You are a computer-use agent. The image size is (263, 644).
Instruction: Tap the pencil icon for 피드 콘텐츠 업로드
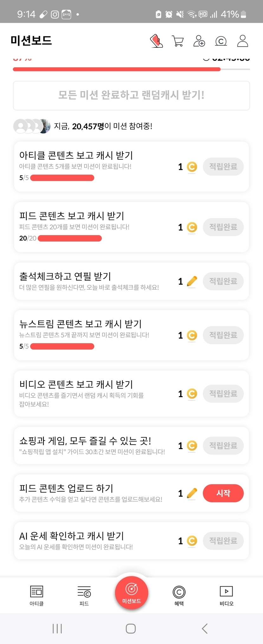[x=192, y=493]
